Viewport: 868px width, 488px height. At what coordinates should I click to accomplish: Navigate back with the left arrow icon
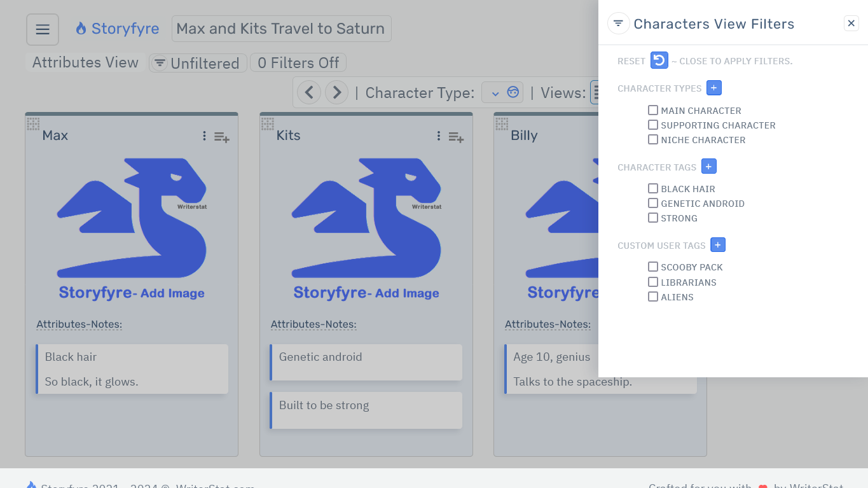pyautogui.click(x=309, y=92)
